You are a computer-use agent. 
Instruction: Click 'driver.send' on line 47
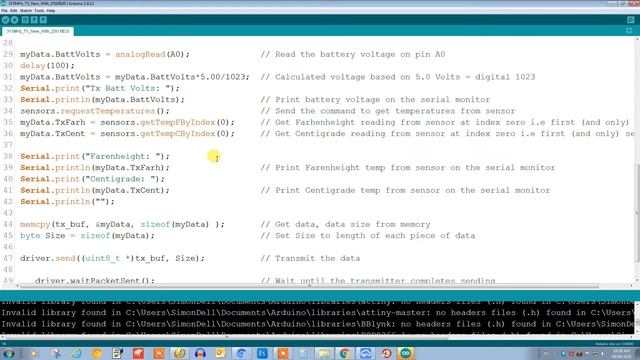coord(48,258)
